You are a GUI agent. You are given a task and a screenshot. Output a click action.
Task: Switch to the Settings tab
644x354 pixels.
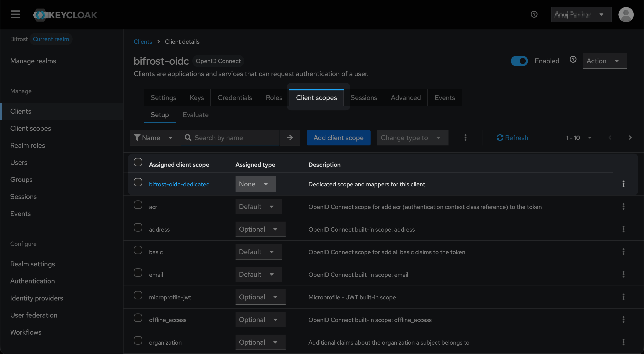[x=163, y=98]
